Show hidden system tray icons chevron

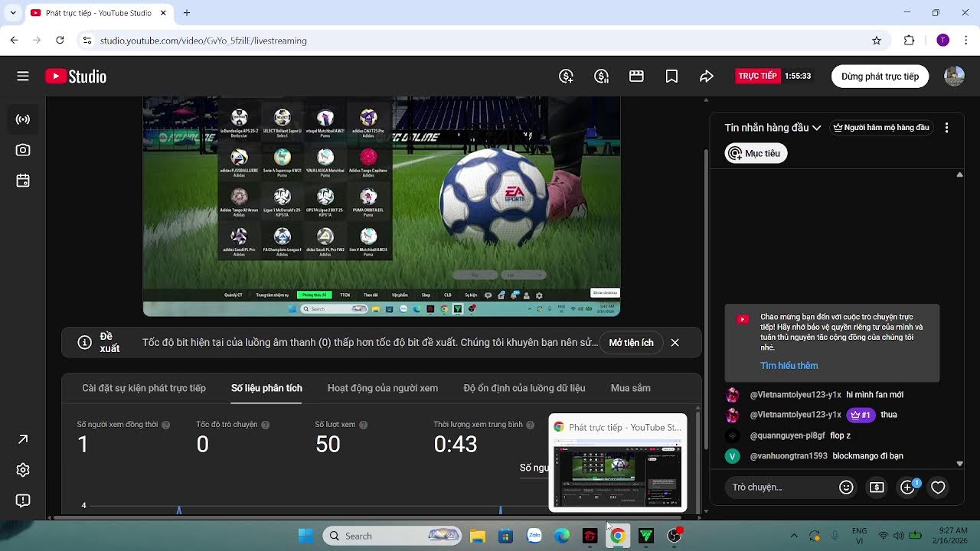(793, 536)
